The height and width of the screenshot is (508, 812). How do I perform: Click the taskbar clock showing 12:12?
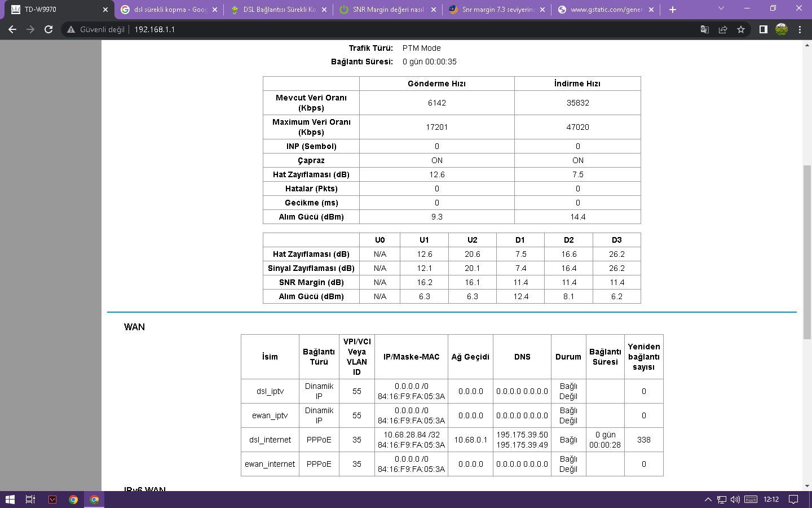click(771, 500)
